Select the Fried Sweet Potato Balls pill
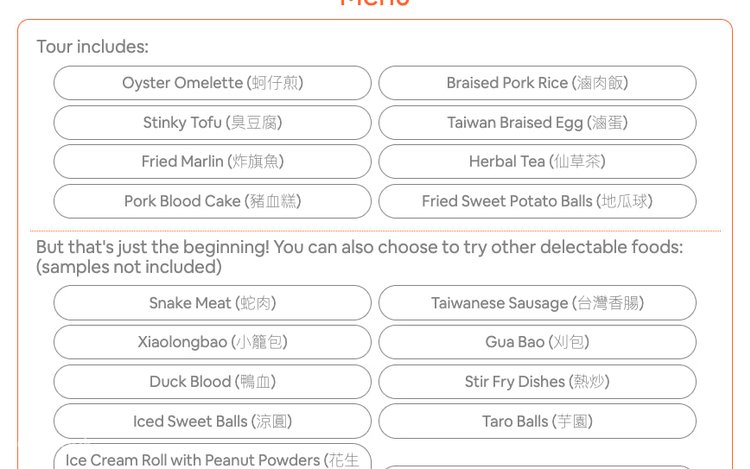The width and height of the screenshot is (750, 469). tap(537, 201)
